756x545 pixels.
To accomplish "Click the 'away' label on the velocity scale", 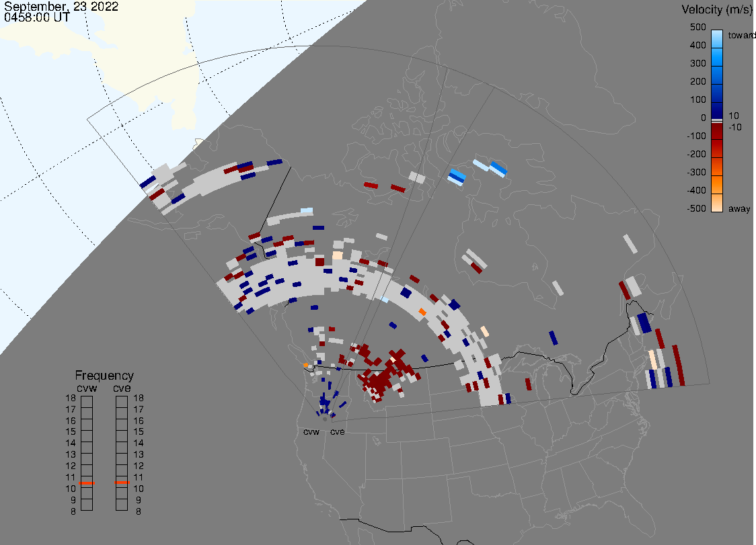I will tap(739, 208).
